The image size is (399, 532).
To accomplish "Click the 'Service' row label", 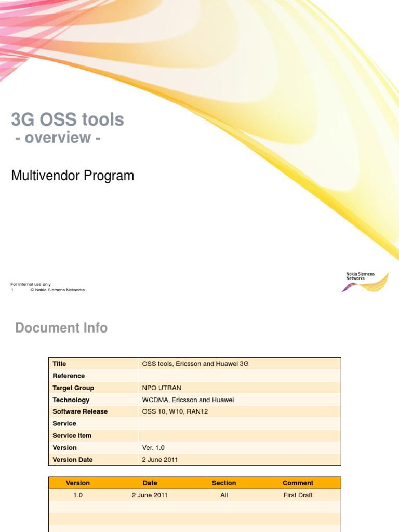I will 64,423.
